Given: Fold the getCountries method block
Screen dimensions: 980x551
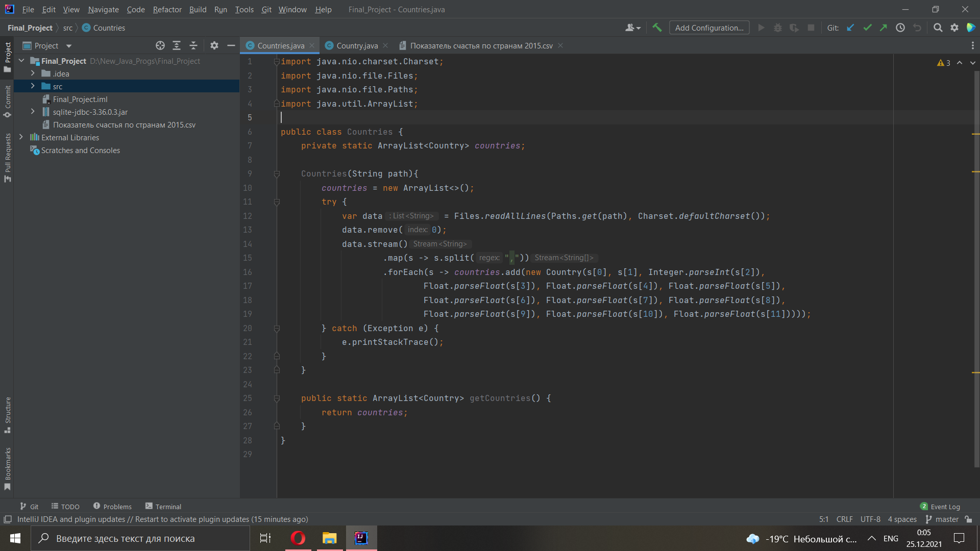Looking at the screenshot, I should 277,398.
